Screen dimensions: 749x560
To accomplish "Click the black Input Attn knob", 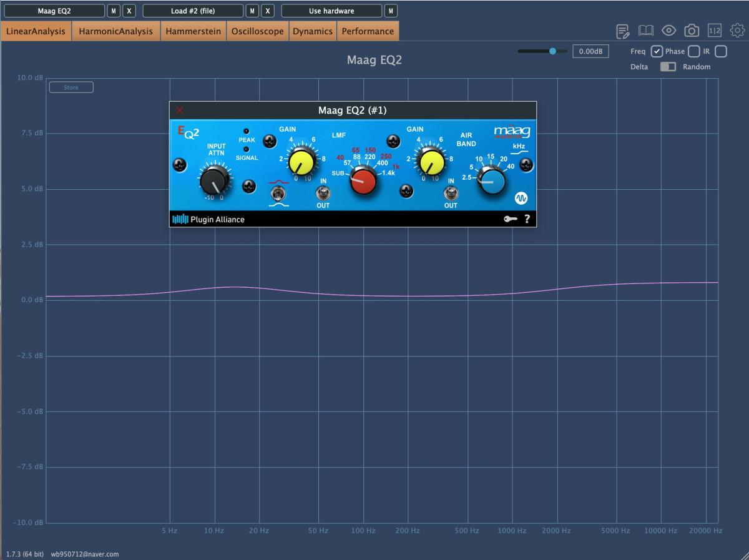I will [214, 180].
